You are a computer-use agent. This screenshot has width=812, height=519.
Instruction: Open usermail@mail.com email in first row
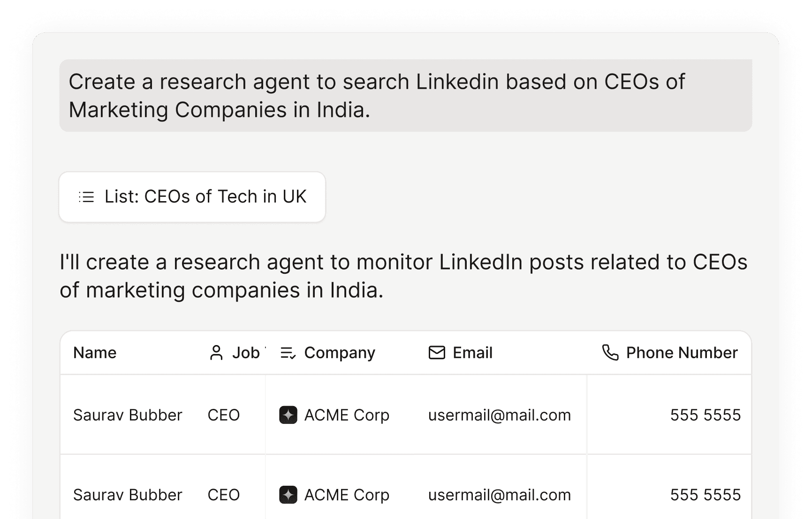pyautogui.click(x=499, y=415)
